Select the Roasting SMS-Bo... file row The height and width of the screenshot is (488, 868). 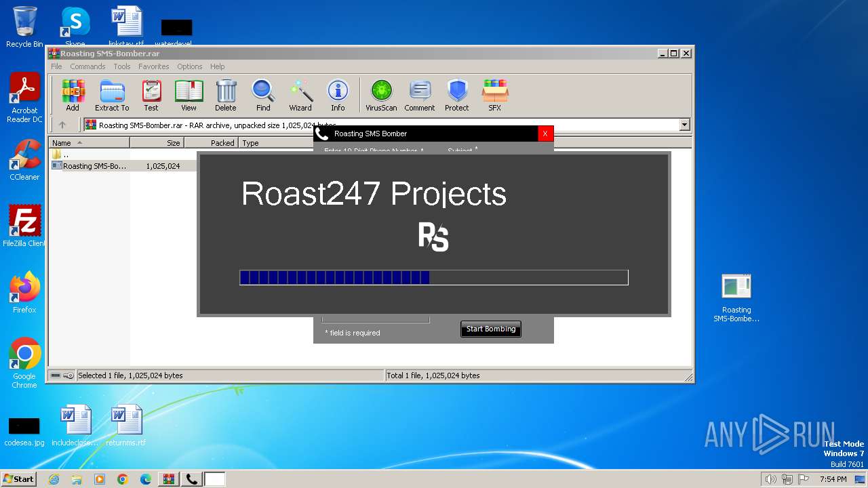tap(123, 166)
